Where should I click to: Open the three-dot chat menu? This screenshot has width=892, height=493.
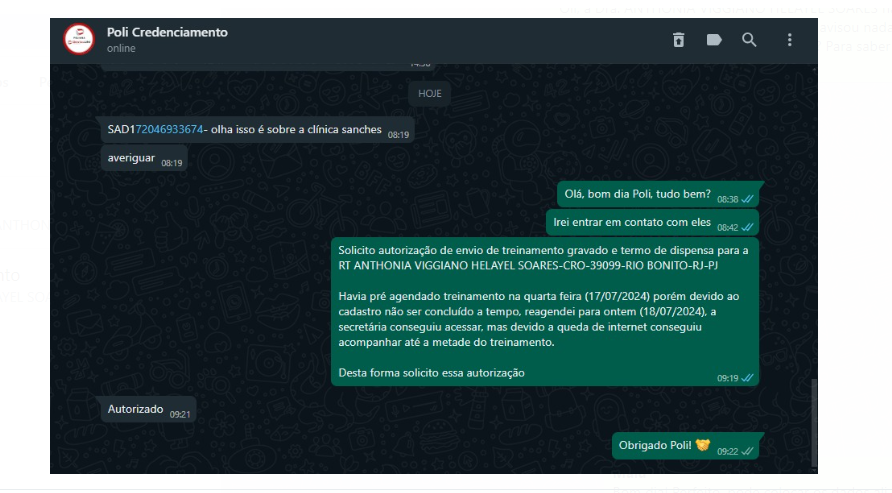pyautogui.click(x=789, y=40)
